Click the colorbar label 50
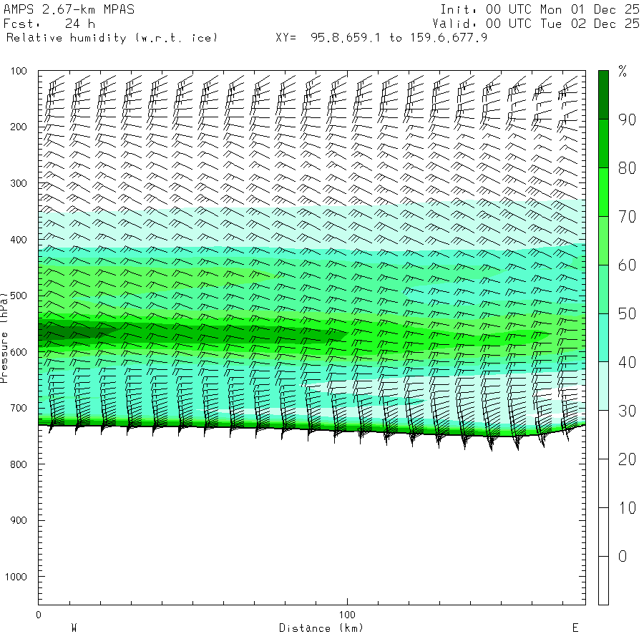This screenshot has height=644, width=644. [x=627, y=314]
